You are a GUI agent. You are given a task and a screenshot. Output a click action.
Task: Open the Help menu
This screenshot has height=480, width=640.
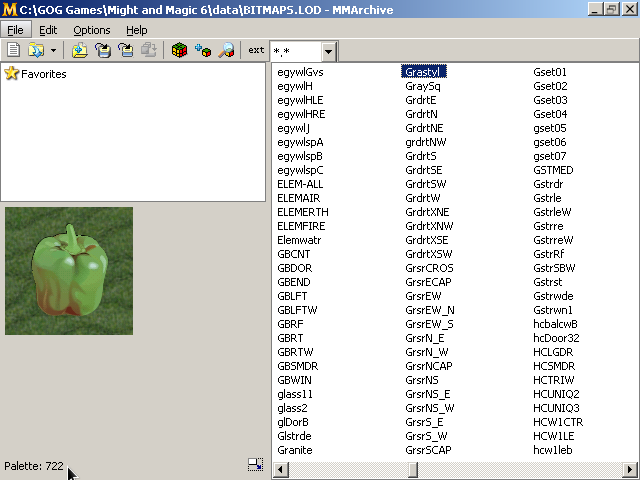(136, 30)
